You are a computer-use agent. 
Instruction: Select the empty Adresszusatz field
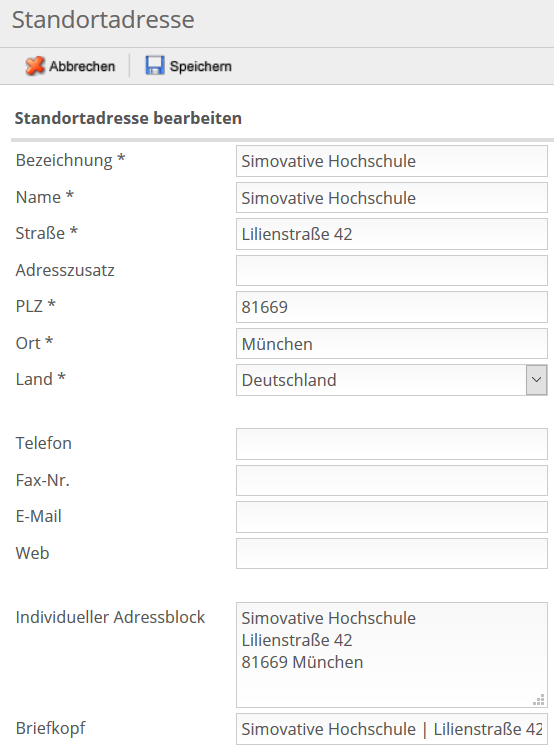click(x=392, y=270)
